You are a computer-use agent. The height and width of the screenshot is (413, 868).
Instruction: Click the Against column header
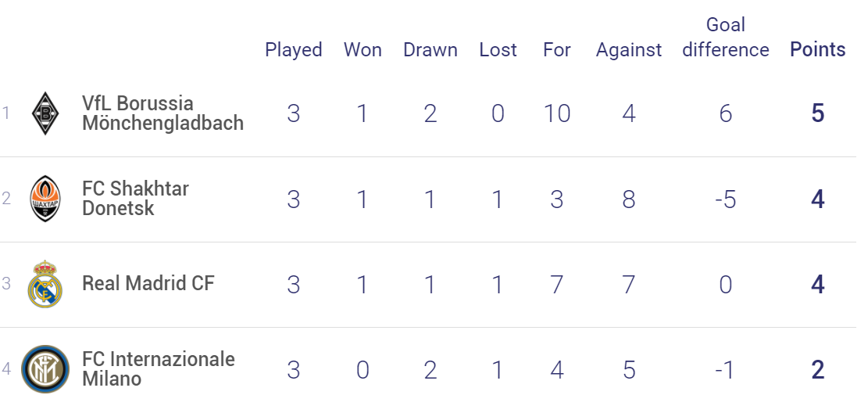(628, 50)
